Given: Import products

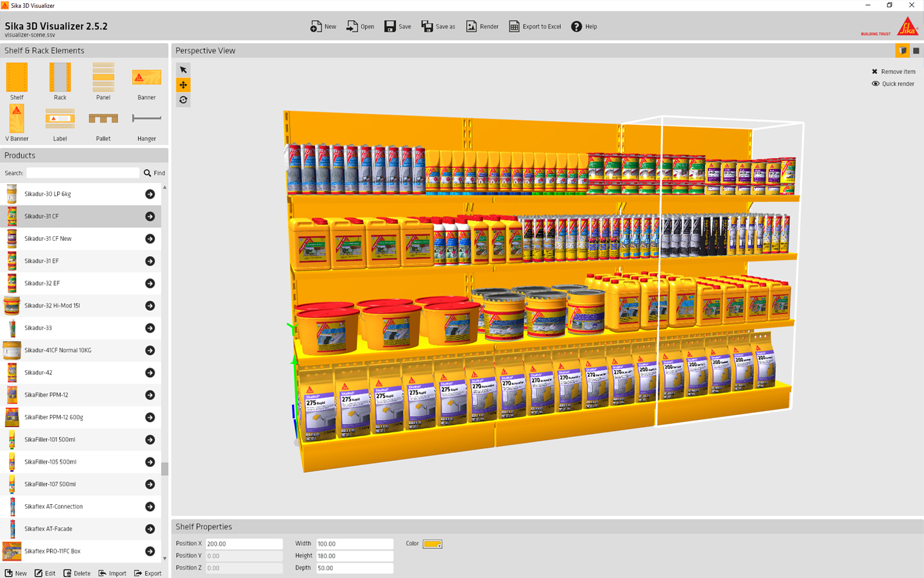Looking at the screenshot, I should pos(112,573).
